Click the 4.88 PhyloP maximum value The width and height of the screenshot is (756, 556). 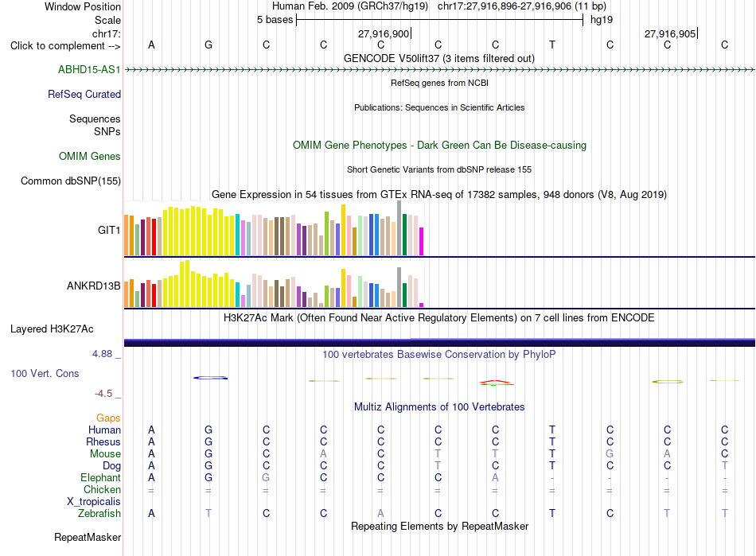pyautogui.click(x=102, y=354)
